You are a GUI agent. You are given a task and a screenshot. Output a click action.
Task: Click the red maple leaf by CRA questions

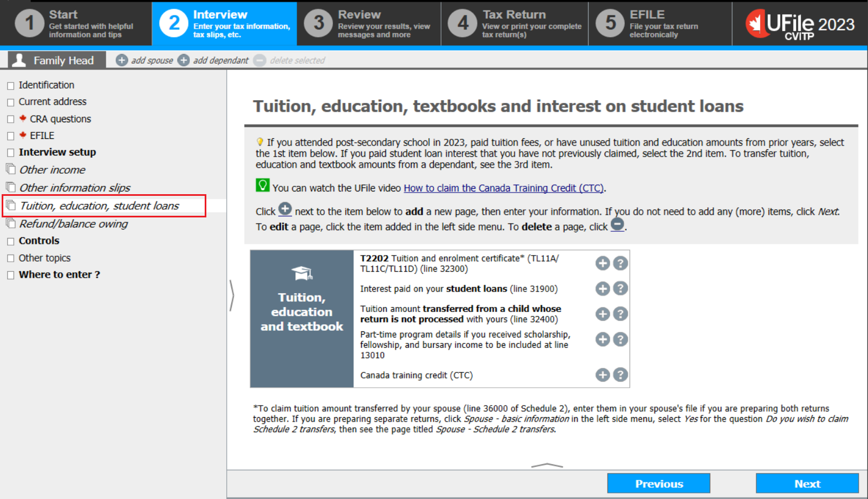[23, 118]
